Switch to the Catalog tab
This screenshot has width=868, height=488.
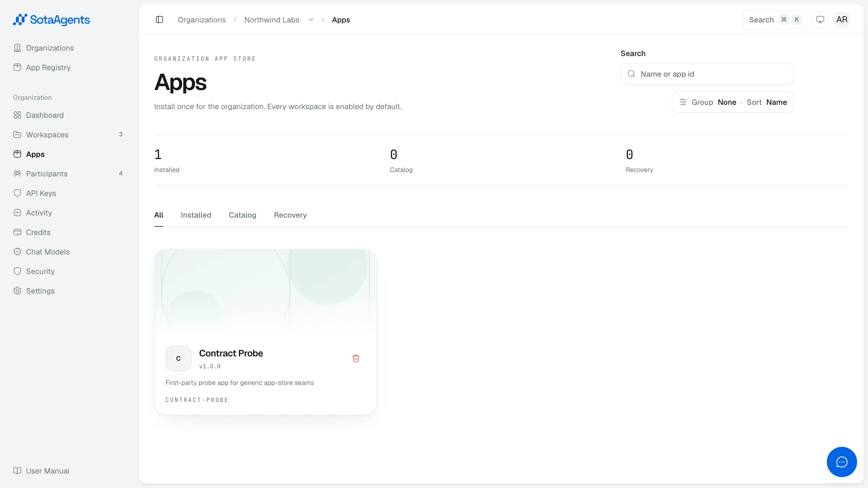[243, 215]
